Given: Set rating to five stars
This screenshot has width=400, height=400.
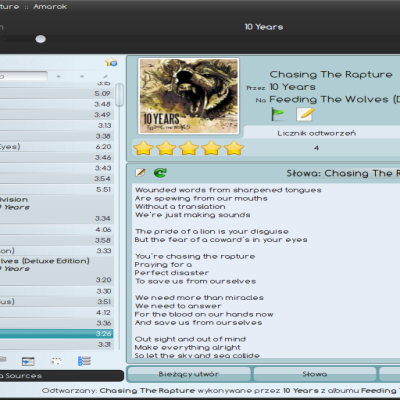Looking at the screenshot, I should [234, 148].
